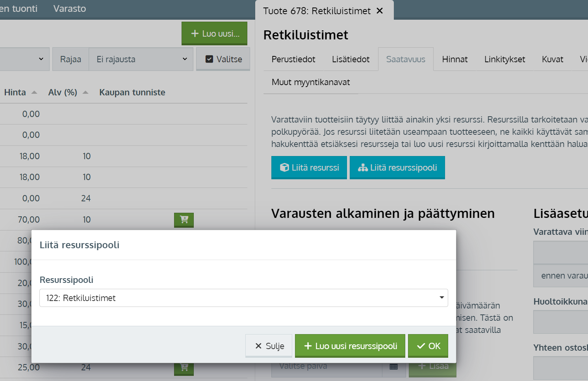The width and height of the screenshot is (588, 381).
Task: Sort by Hinta column arrow
Action: (34, 93)
